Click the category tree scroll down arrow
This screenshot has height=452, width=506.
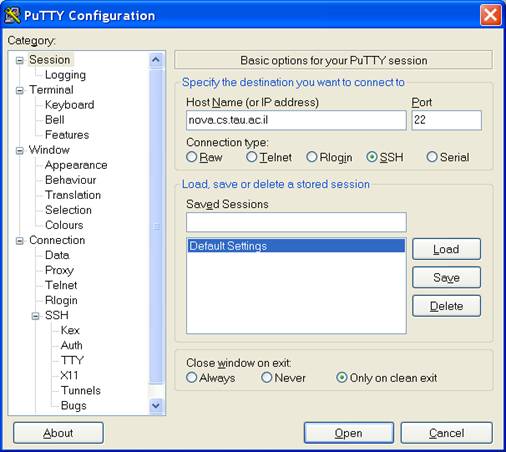156,406
